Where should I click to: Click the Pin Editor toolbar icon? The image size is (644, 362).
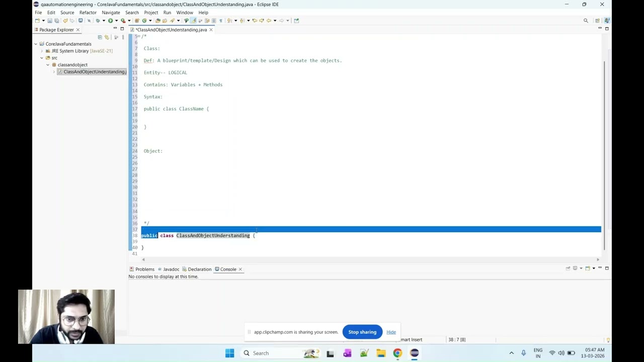(x=296, y=21)
